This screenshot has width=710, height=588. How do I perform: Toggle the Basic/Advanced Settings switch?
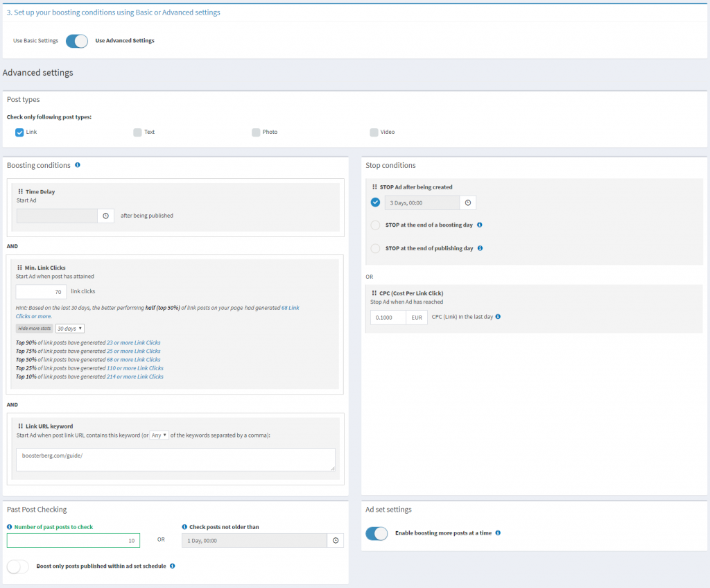coord(77,41)
